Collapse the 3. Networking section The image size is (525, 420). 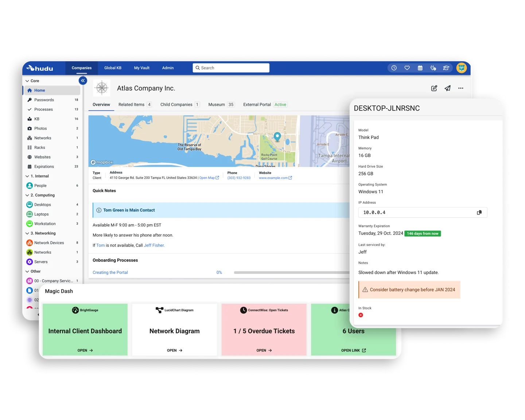[x=27, y=233]
